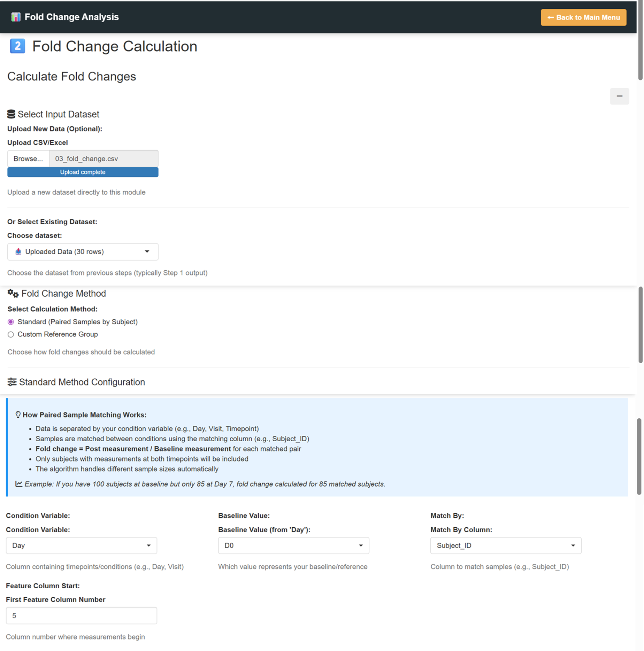The width and height of the screenshot is (644, 651).
Task: Open the Match By Column dropdown showing Subject_ID
Action: pyautogui.click(x=506, y=545)
